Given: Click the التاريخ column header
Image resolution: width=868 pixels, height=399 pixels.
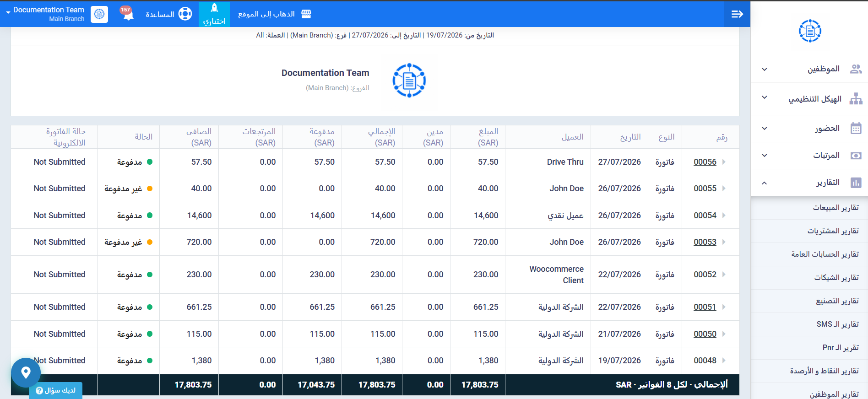Looking at the screenshot, I should click(630, 137).
